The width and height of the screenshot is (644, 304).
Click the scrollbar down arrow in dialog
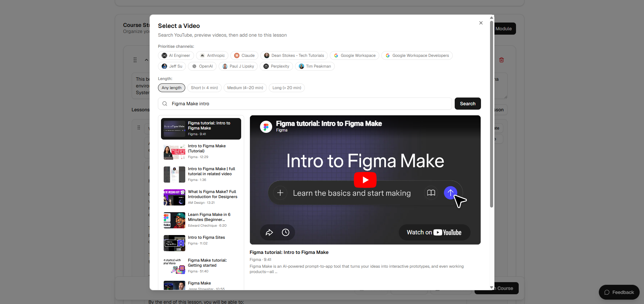(x=492, y=288)
